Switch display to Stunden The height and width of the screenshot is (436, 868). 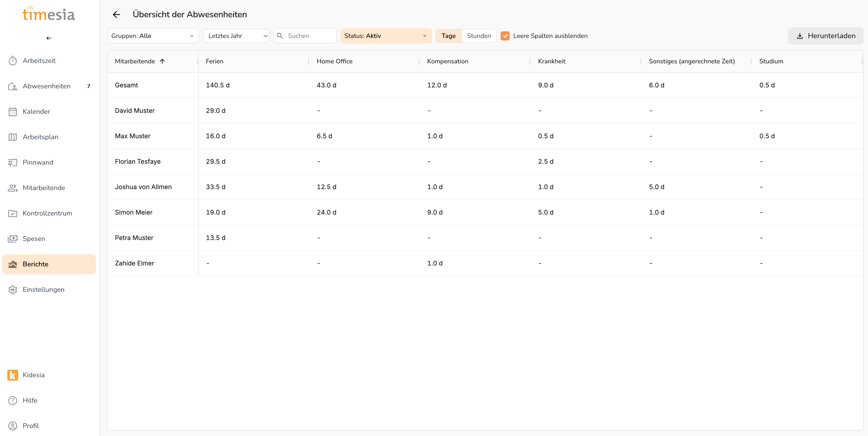coord(479,36)
